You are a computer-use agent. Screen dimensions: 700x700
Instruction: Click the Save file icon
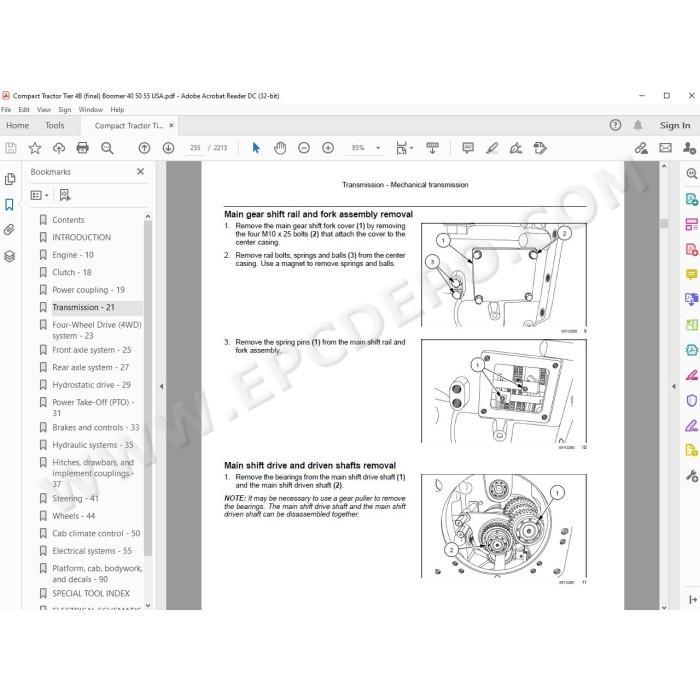click(11, 148)
